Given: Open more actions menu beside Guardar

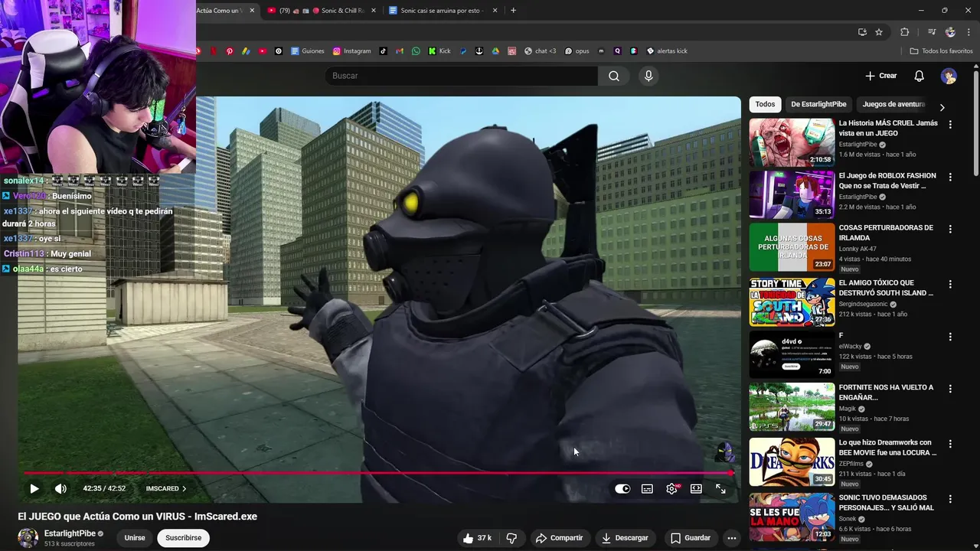Looking at the screenshot, I should click(x=731, y=538).
